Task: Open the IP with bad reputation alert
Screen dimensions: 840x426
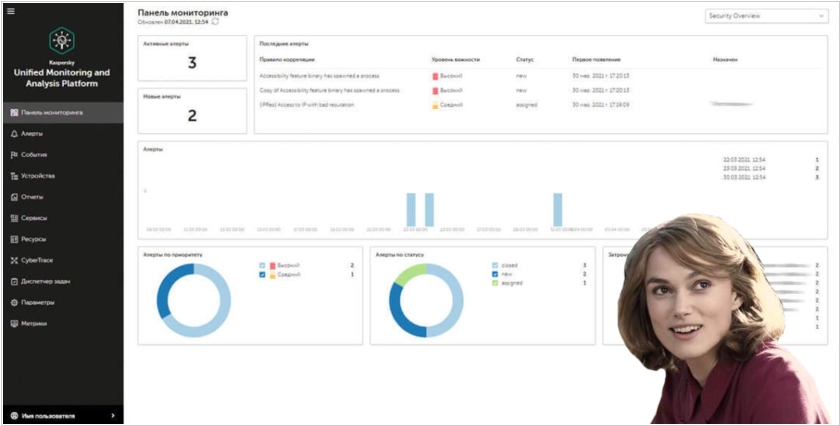Action: click(x=330, y=104)
